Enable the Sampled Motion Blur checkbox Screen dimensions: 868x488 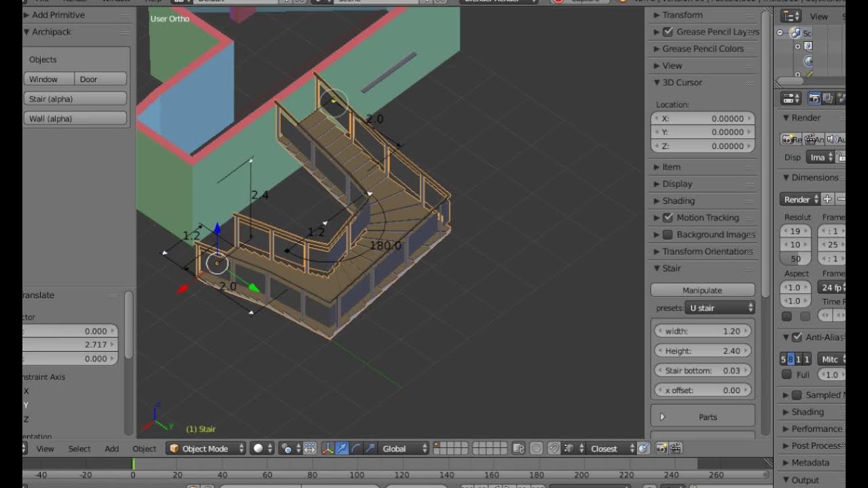point(797,395)
